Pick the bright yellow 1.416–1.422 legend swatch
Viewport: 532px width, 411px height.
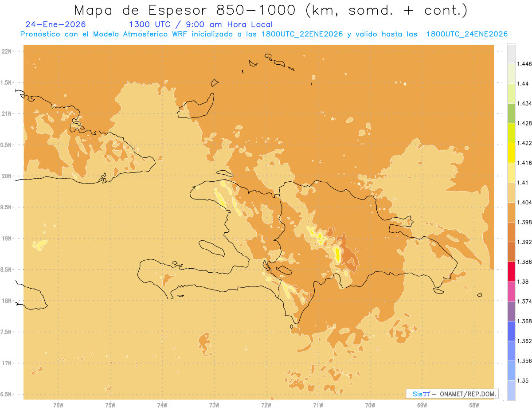511,153
